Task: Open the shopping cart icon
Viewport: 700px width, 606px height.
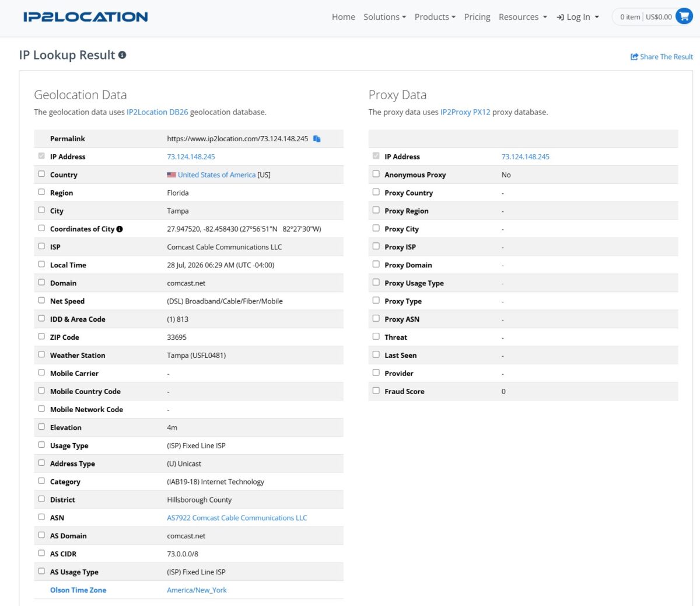Action: pyautogui.click(x=684, y=17)
